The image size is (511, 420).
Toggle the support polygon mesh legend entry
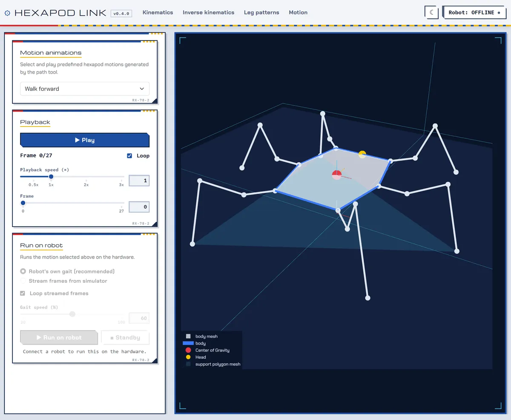coord(213,364)
